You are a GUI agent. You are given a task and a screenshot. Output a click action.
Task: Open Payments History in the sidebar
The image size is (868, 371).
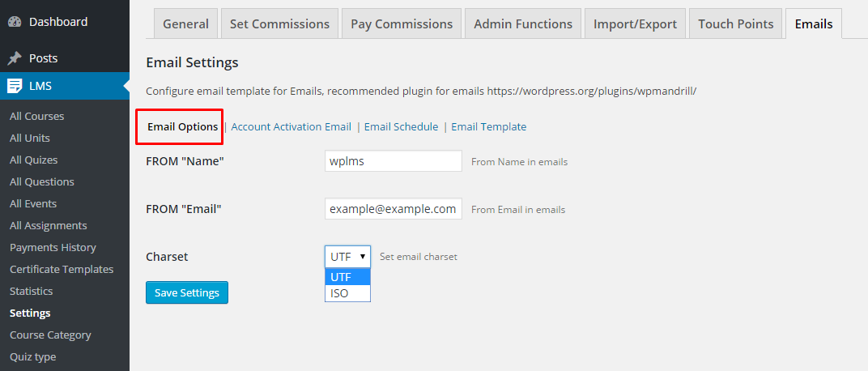(53, 248)
